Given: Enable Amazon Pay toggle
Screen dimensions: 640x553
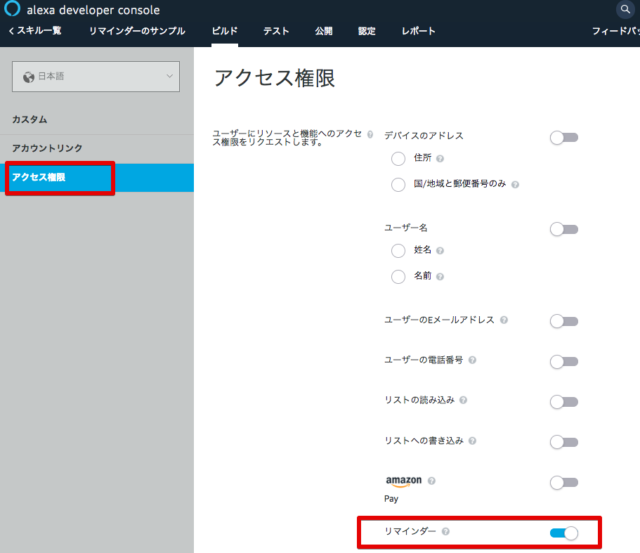Looking at the screenshot, I should (564, 483).
